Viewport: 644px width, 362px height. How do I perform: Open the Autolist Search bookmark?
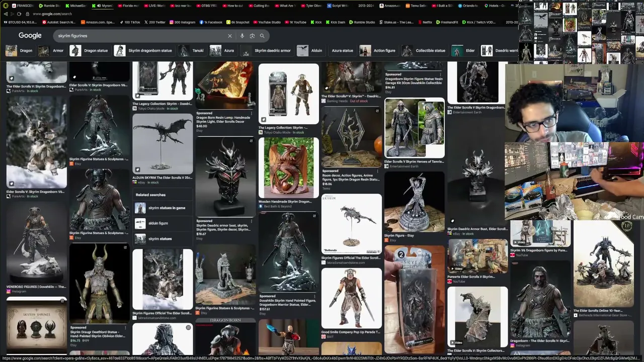(x=59, y=22)
